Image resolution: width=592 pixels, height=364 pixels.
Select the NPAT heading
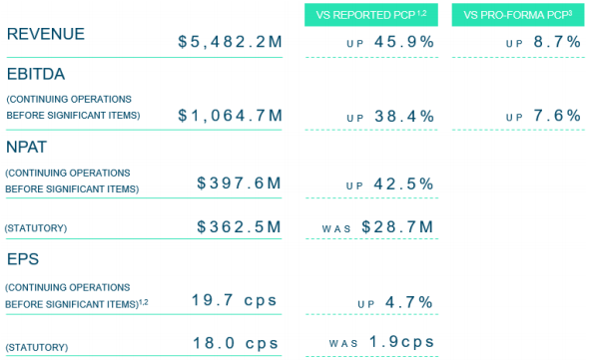pyautogui.click(x=26, y=147)
